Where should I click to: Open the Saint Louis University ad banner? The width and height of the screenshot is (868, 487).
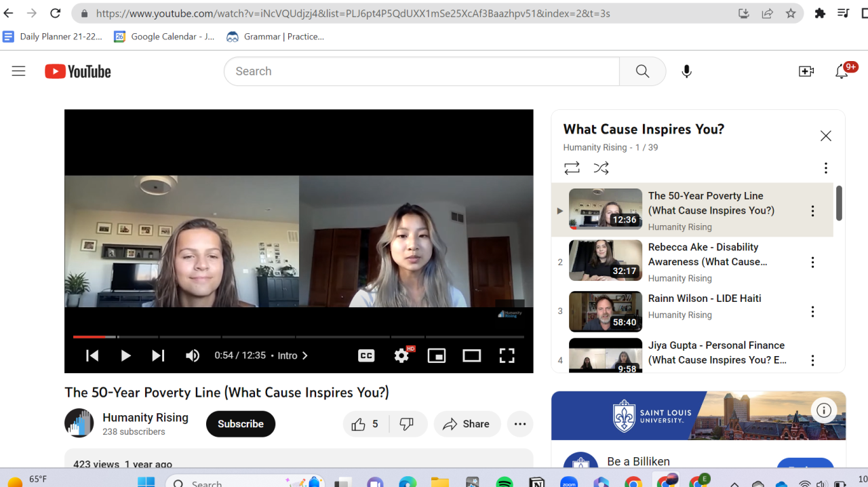pyautogui.click(x=698, y=416)
